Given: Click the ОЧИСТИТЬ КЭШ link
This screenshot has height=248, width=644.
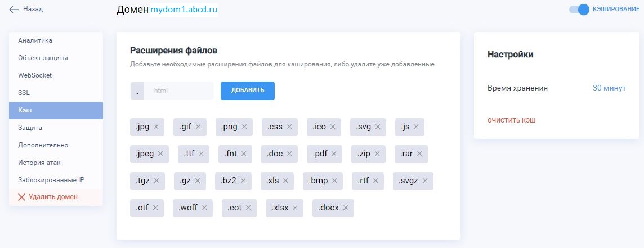Looking at the screenshot, I should click(x=511, y=120).
